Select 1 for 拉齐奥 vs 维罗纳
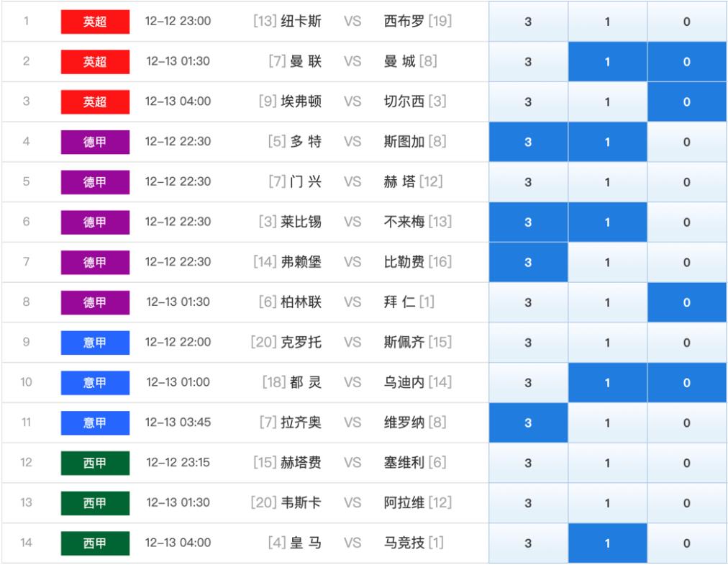 coord(608,422)
